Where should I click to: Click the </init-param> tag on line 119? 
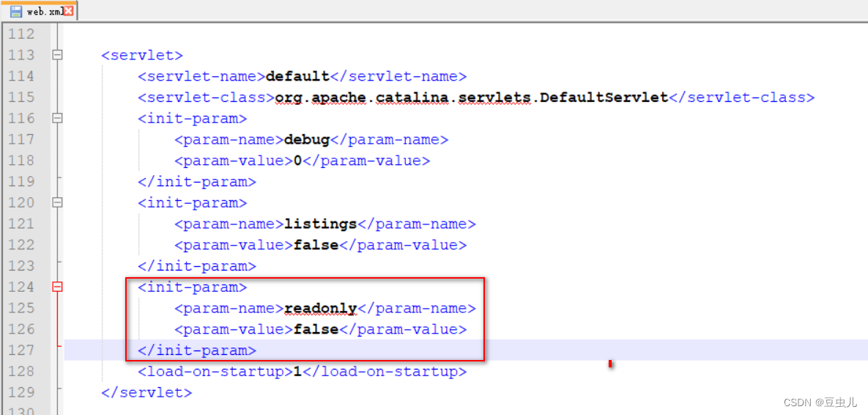pos(197,182)
